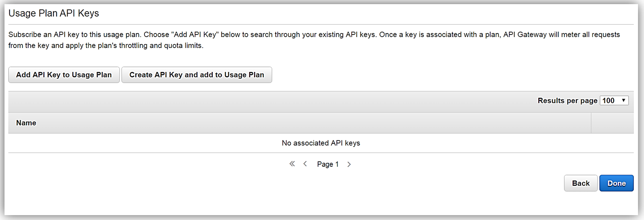Click the gray toolbar strip above the table
Viewport: 644px width, 220px height.
point(263,101)
